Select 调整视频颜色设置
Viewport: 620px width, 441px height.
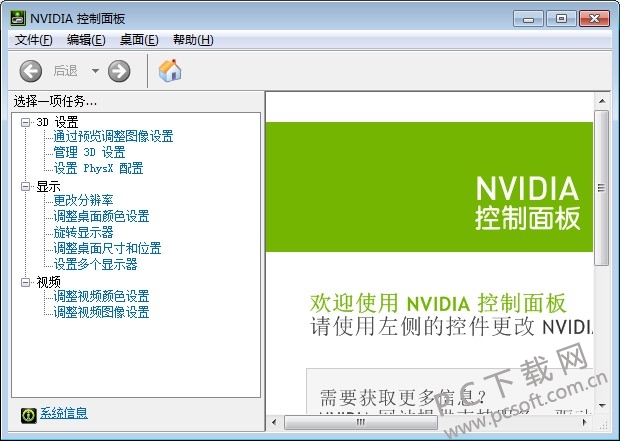[102, 296]
